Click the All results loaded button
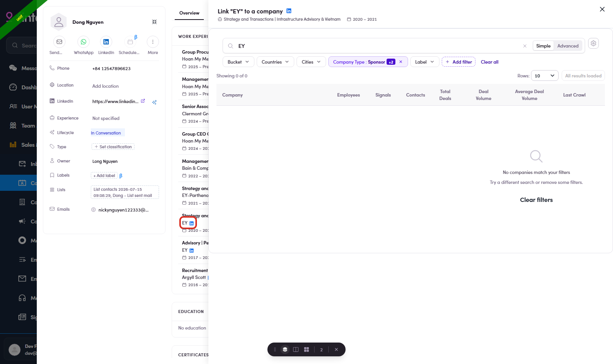613x364 pixels. 583,76
